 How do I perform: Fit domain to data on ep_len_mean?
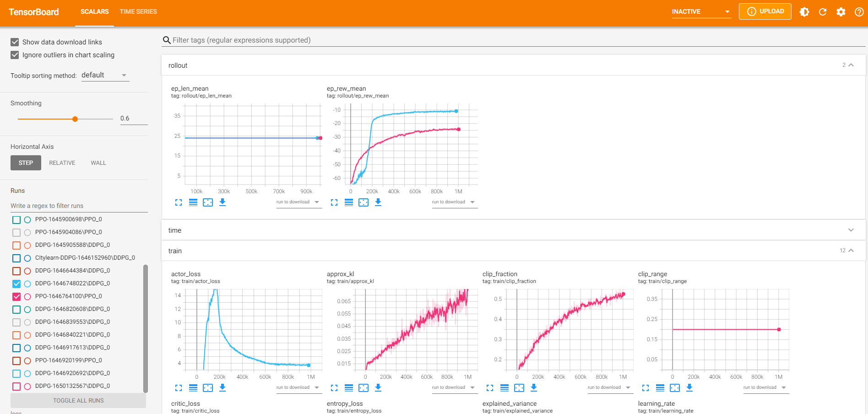coord(208,202)
